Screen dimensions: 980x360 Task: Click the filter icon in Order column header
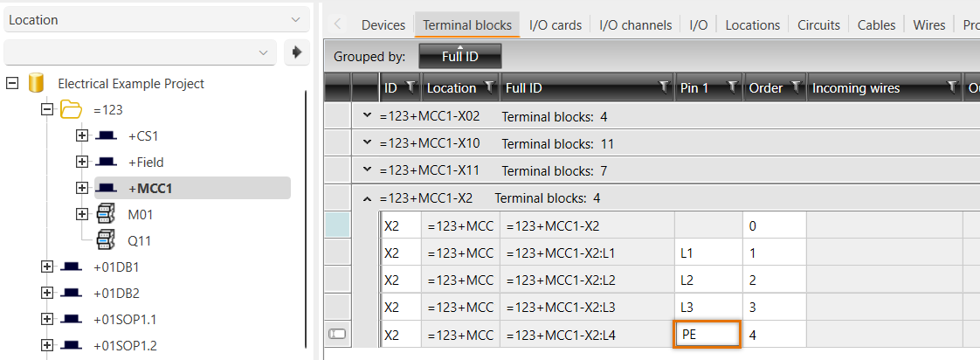click(796, 87)
